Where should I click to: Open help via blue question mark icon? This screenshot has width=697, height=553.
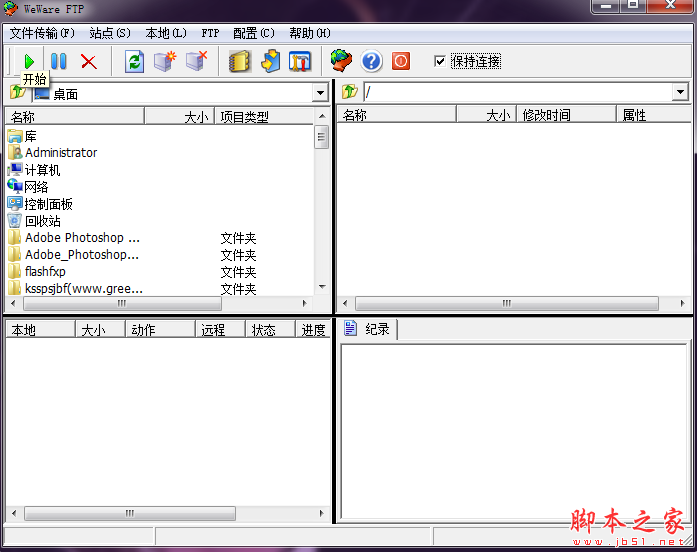371,61
